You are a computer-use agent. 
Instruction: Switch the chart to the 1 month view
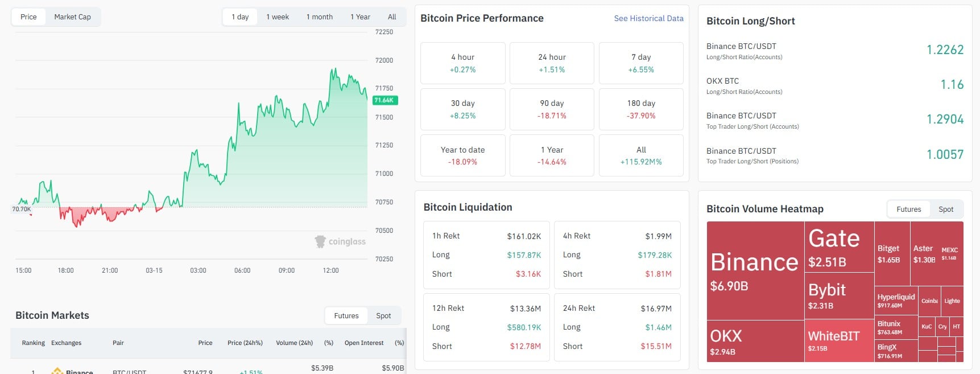coord(319,17)
